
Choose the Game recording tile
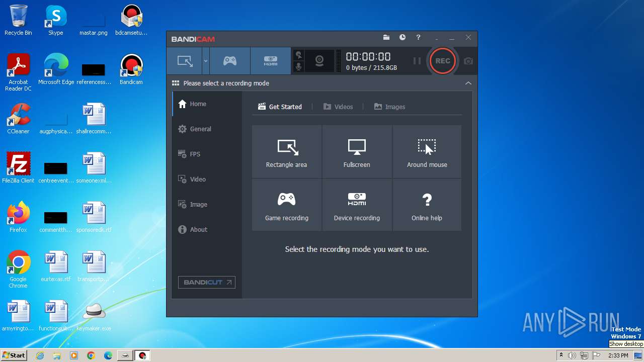(286, 205)
